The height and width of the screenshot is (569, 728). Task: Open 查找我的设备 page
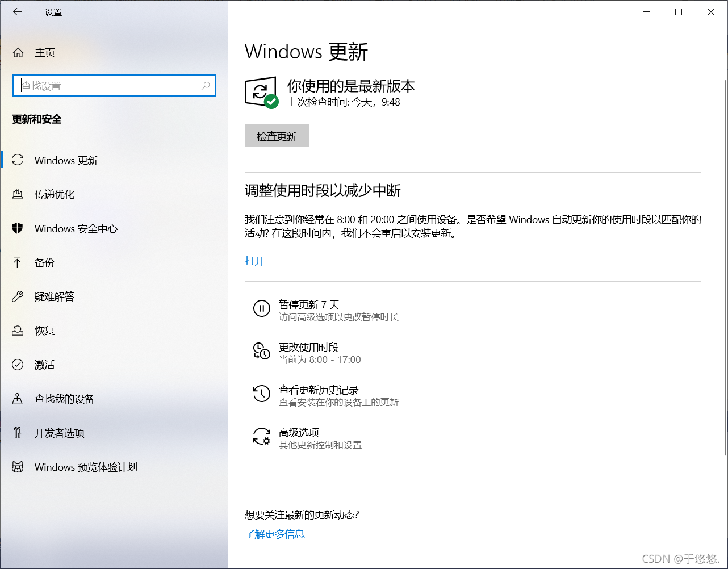pos(114,399)
